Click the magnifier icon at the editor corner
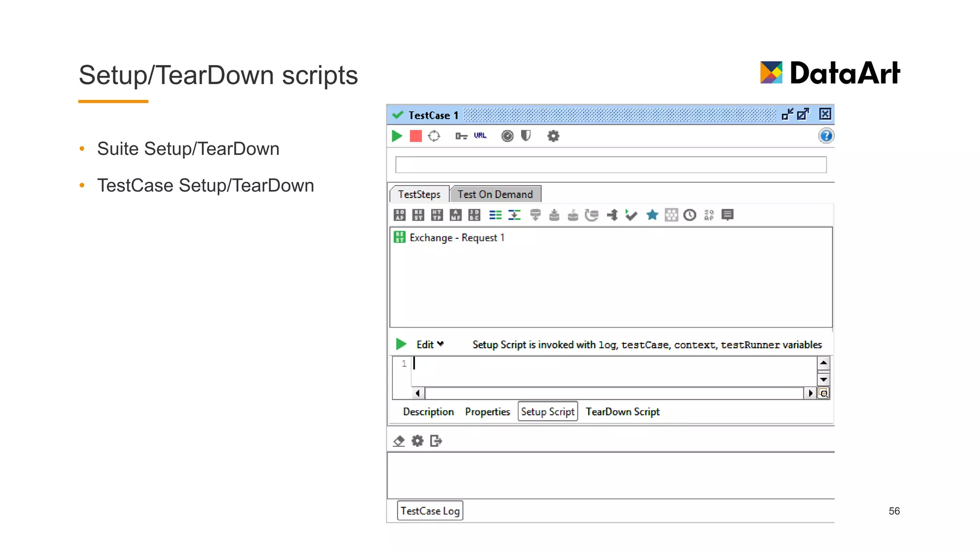Image resolution: width=980 pixels, height=551 pixels. click(824, 393)
